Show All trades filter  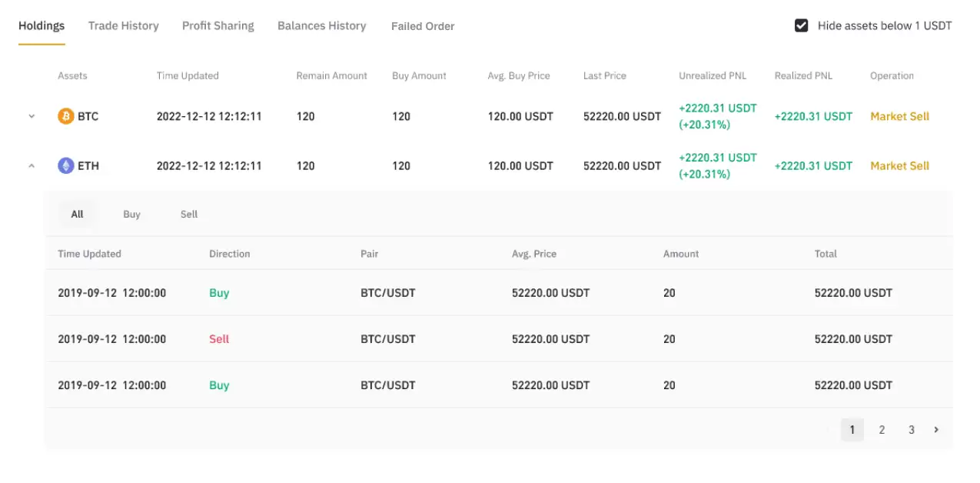click(x=77, y=215)
